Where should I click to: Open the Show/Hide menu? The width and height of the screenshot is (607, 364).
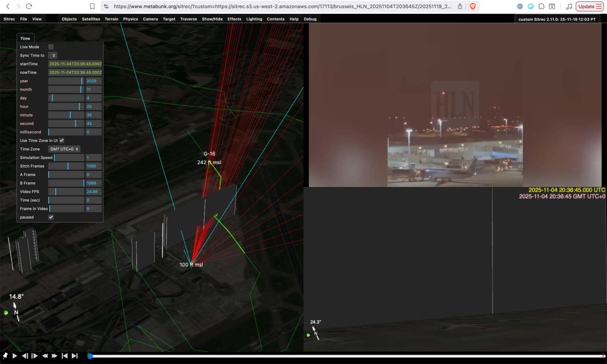point(212,19)
